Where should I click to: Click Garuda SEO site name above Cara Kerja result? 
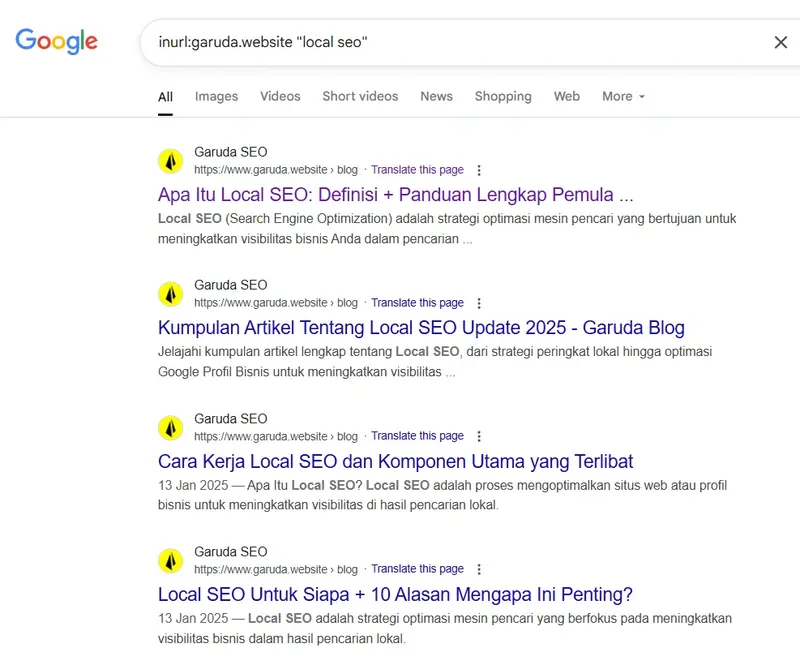pyautogui.click(x=231, y=419)
